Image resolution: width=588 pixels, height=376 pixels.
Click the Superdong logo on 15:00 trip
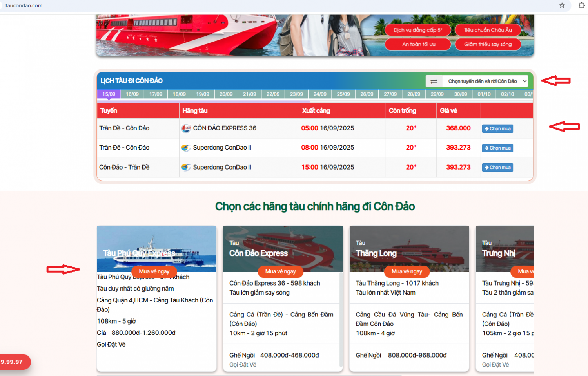click(x=186, y=168)
